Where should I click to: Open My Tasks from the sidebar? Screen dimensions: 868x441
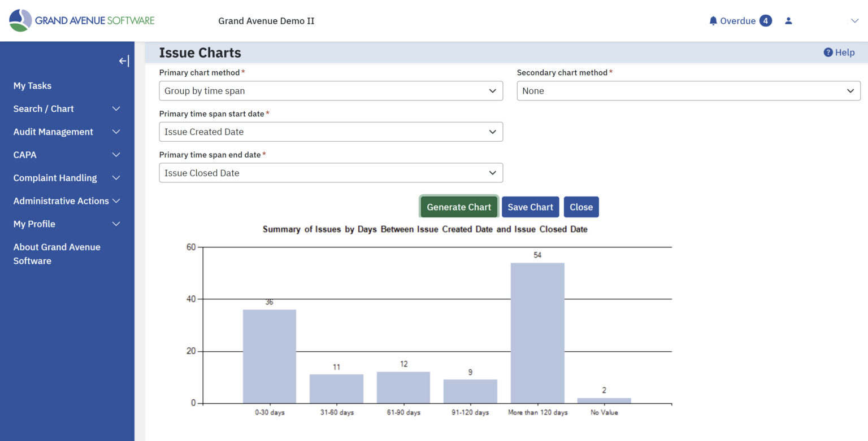click(32, 85)
